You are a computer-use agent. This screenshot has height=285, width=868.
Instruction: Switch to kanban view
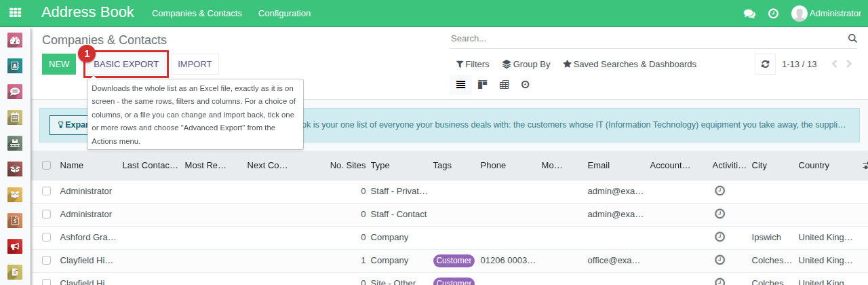point(482,85)
